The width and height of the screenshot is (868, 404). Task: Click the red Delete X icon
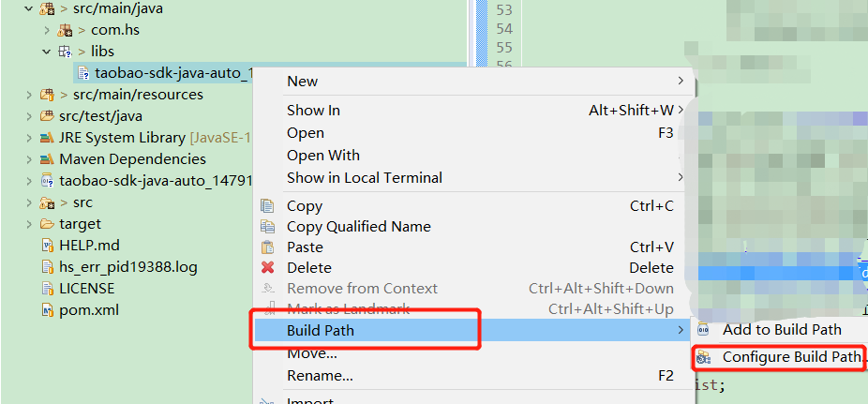click(x=268, y=268)
